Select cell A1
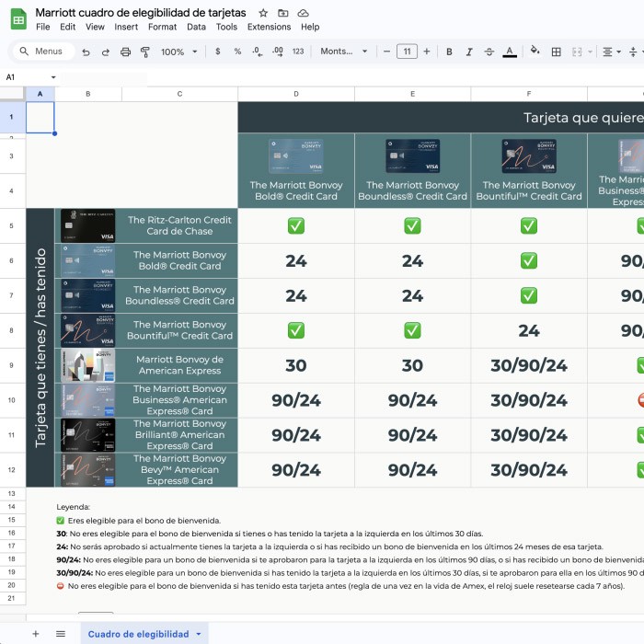644x644 pixels. click(40, 118)
